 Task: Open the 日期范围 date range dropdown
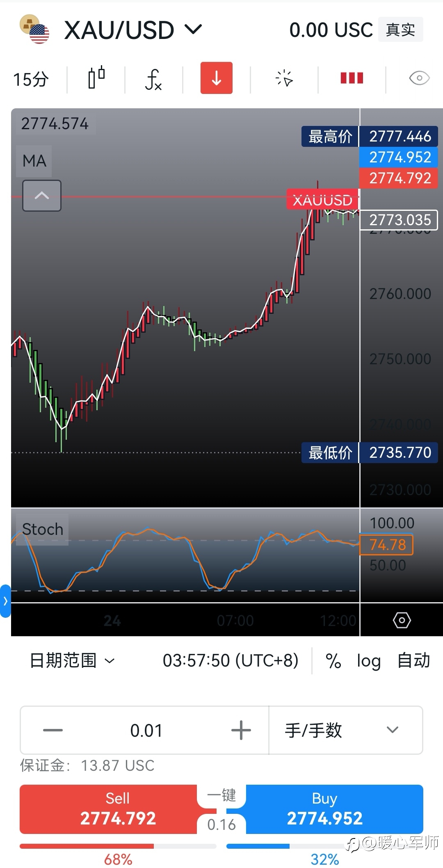click(72, 660)
